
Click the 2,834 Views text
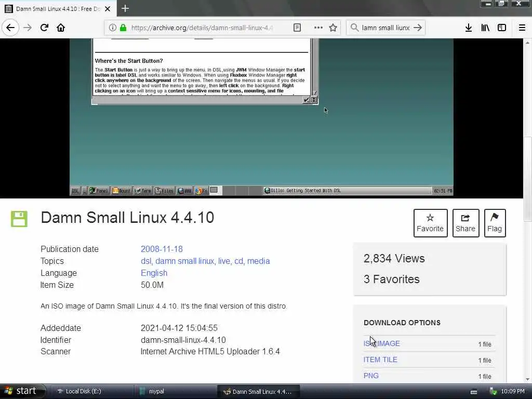(x=394, y=259)
